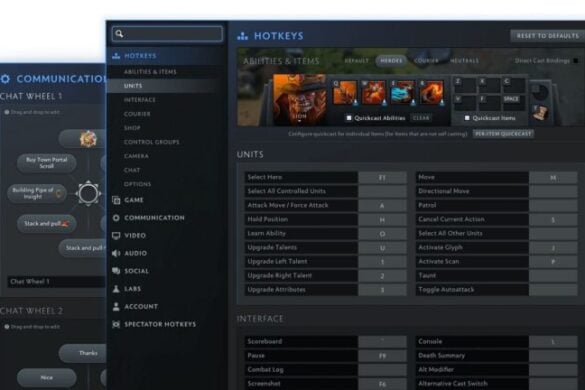
Task: Click the Select Hero F1 keybind box
Action: (x=382, y=177)
